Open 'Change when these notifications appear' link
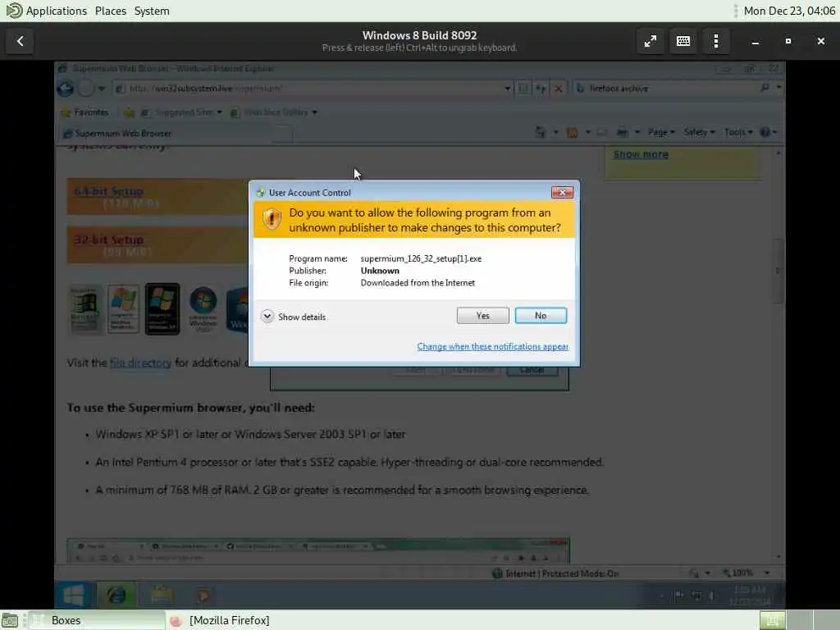Viewport: 840px width, 630px height. 493,347
